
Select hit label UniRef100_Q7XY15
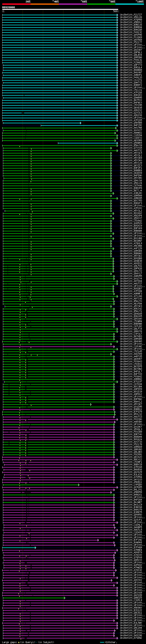point(131,148)
